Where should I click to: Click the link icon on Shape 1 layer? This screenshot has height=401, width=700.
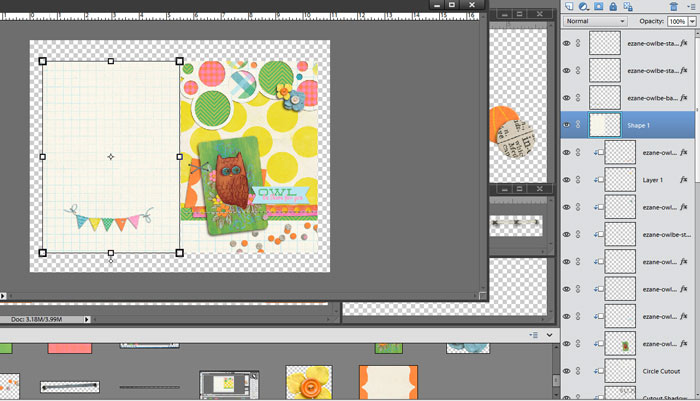pos(578,125)
